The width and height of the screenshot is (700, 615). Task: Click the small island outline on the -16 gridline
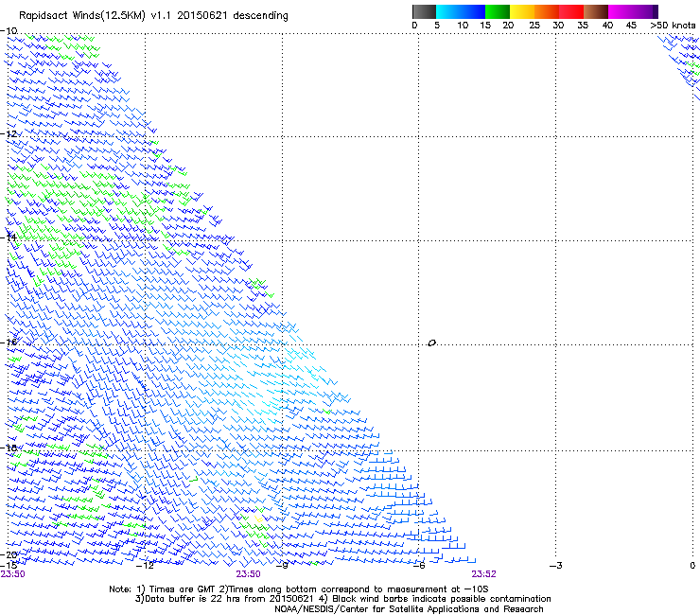(431, 343)
